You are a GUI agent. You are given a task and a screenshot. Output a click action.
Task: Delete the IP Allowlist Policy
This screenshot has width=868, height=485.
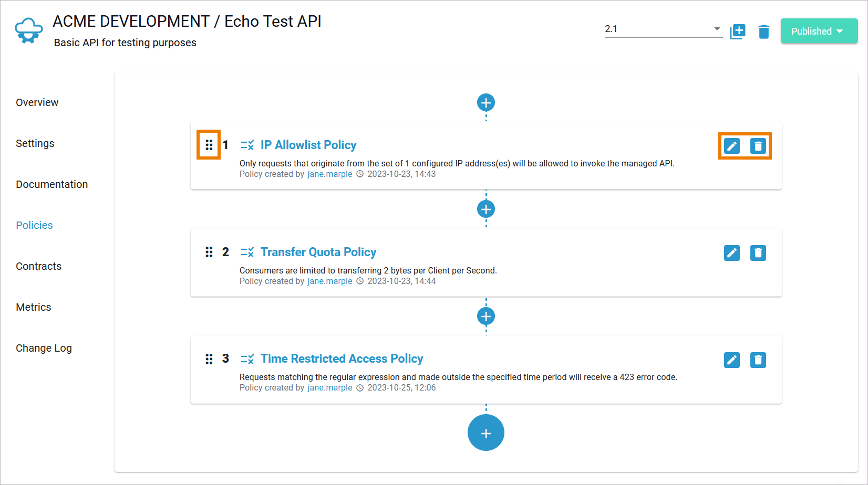(x=758, y=146)
